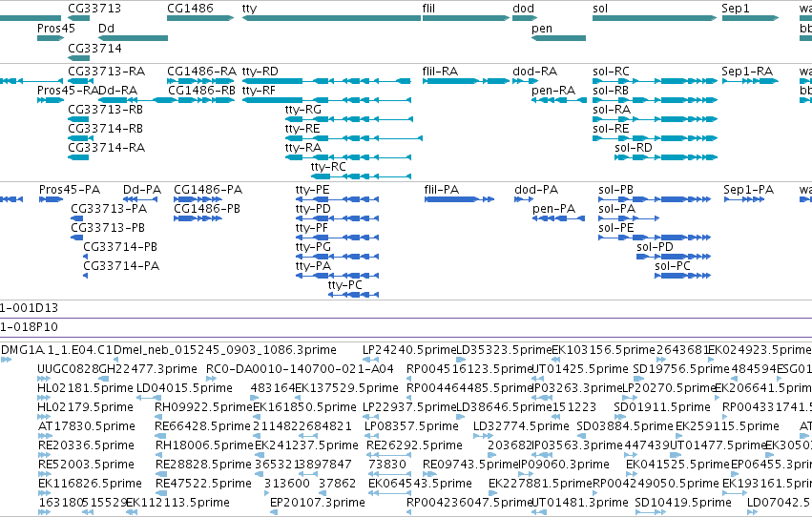Click transcript sol-RC
This screenshot has height=517, width=812.
click(656, 81)
